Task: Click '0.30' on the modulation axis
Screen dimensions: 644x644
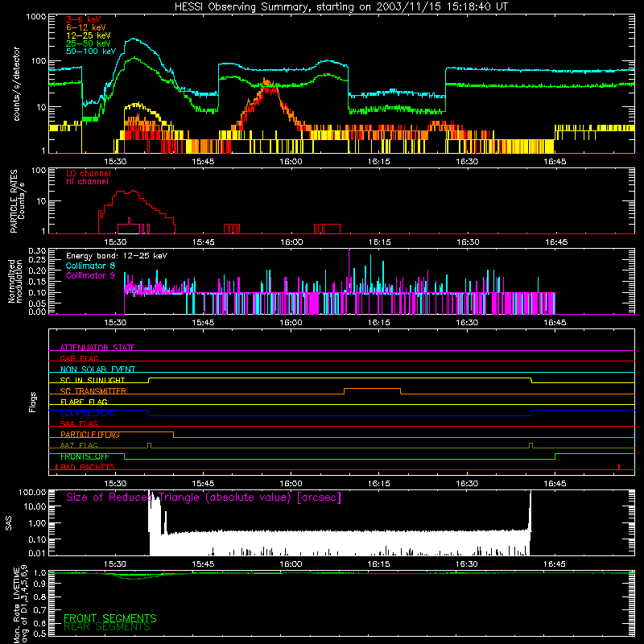Action: (37, 250)
